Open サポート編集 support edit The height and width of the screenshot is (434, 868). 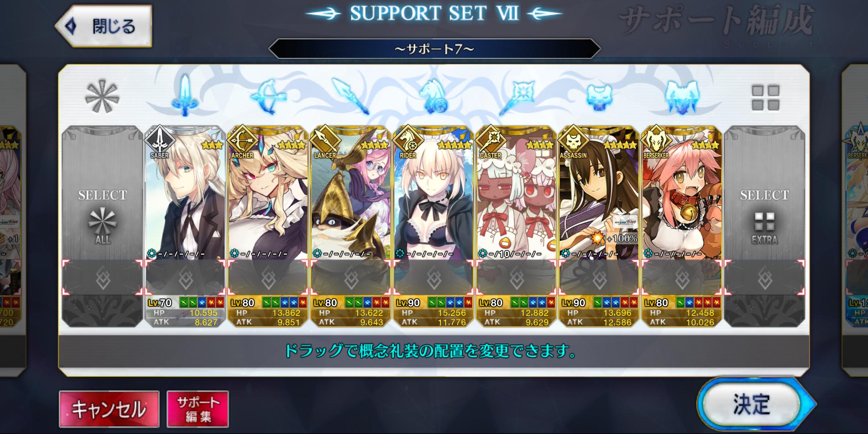click(198, 409)
